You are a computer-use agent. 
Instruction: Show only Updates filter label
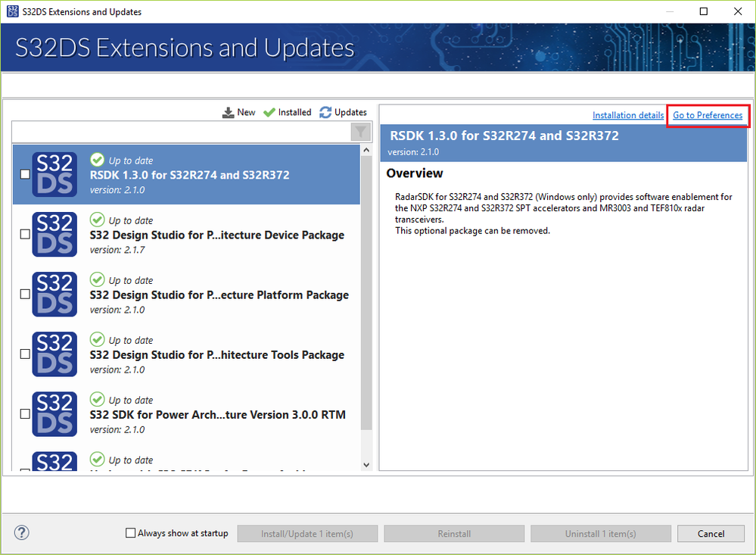350,113
